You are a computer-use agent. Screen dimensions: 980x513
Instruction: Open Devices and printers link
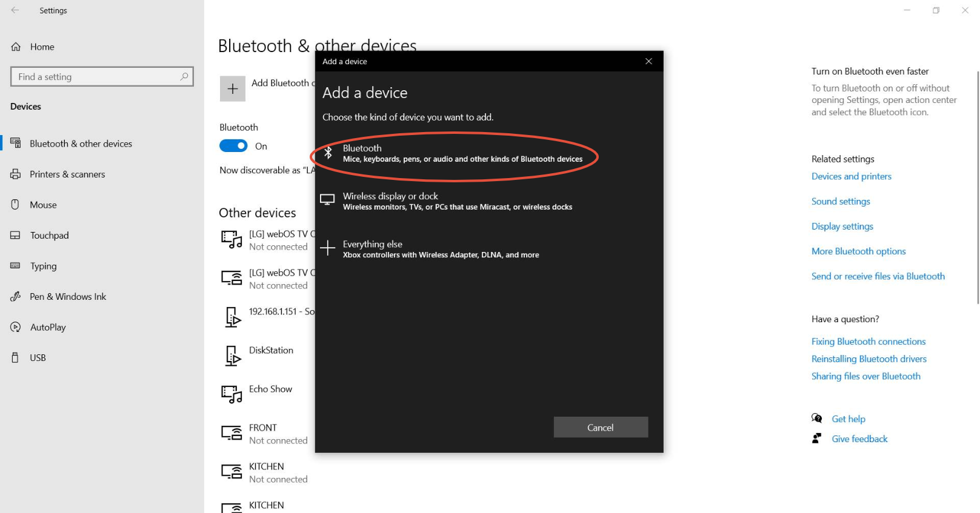852,176
